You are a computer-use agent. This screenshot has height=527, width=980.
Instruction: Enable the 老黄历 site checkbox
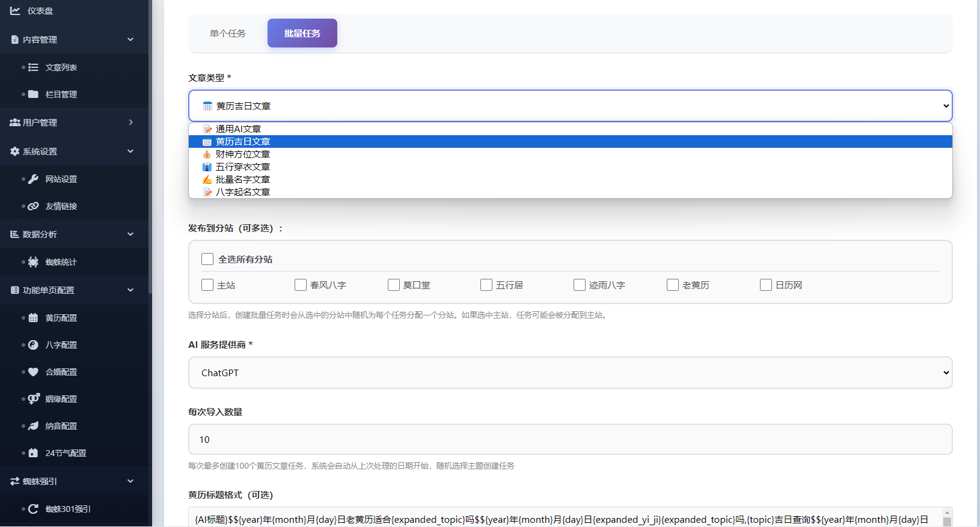(x=673, y=285)
